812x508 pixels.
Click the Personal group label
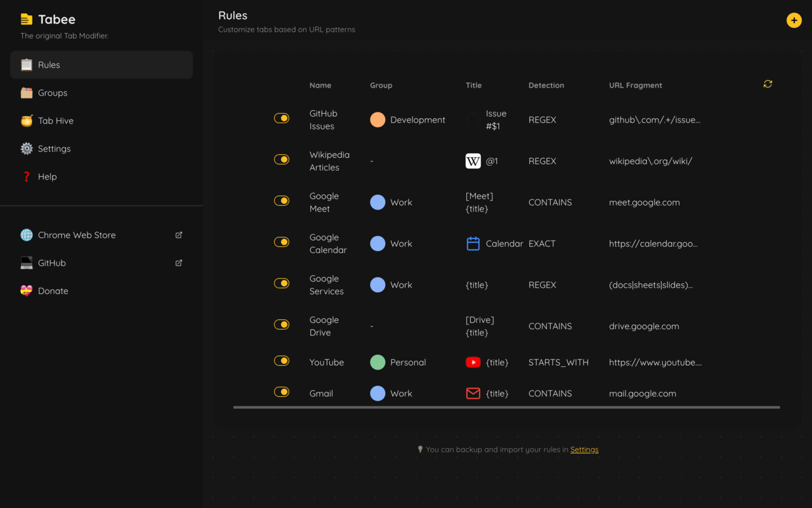tap(408, 362)
